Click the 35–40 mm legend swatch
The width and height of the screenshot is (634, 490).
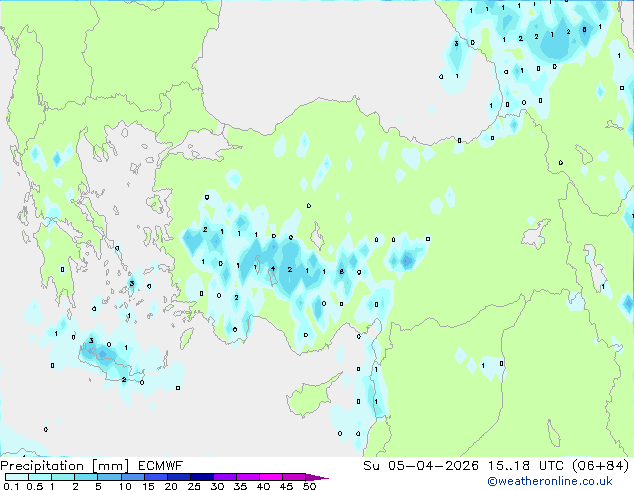click(247, 477)
